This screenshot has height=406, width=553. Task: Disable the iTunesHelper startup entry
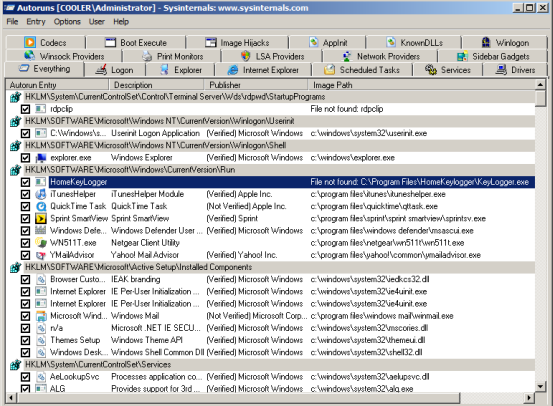(x=25, y=194)
